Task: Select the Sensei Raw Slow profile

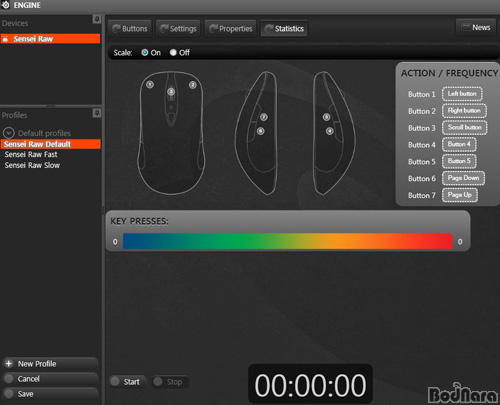Action: tap(32, 165)
